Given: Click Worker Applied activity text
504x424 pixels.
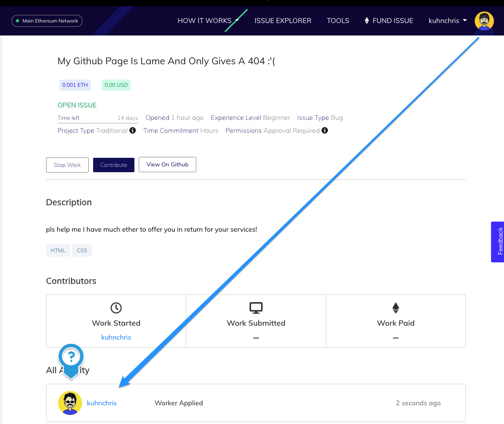Looking at the screenshot, I should point(179,403).
